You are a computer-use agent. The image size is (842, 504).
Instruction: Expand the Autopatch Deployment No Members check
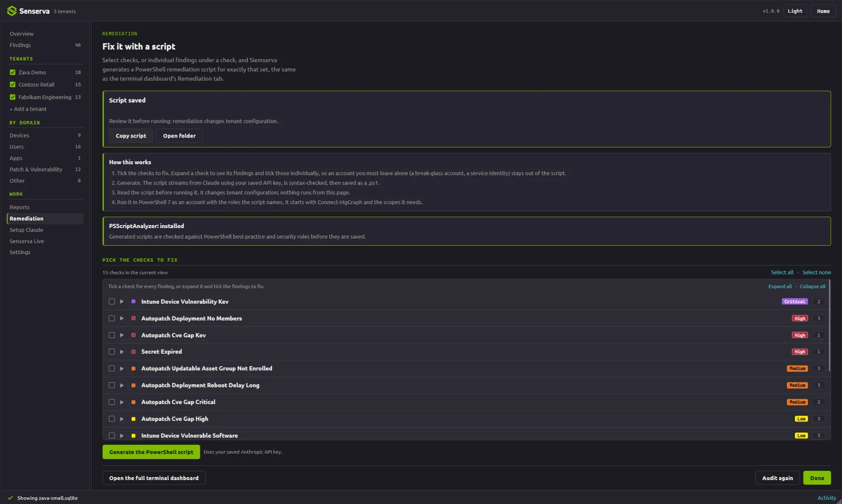(x=122, y=318)
